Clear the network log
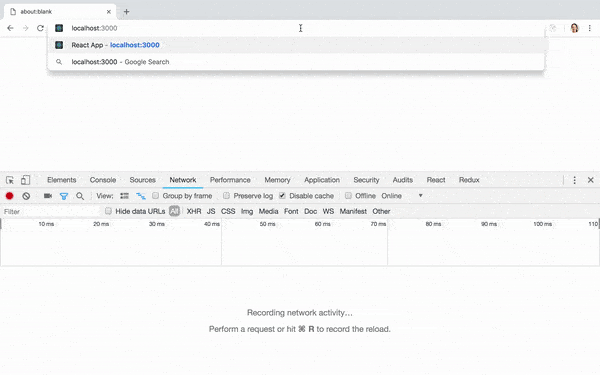The image size is (600, 375). [x=26, y=196]
